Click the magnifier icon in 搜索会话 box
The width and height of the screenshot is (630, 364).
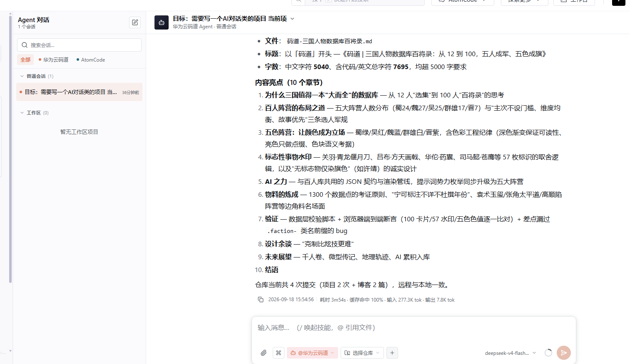(25, 45)
